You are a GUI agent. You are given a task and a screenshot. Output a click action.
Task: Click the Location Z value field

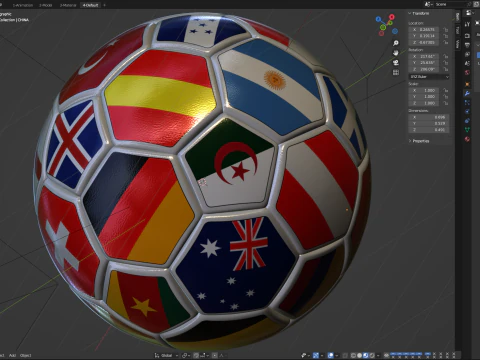424,42
